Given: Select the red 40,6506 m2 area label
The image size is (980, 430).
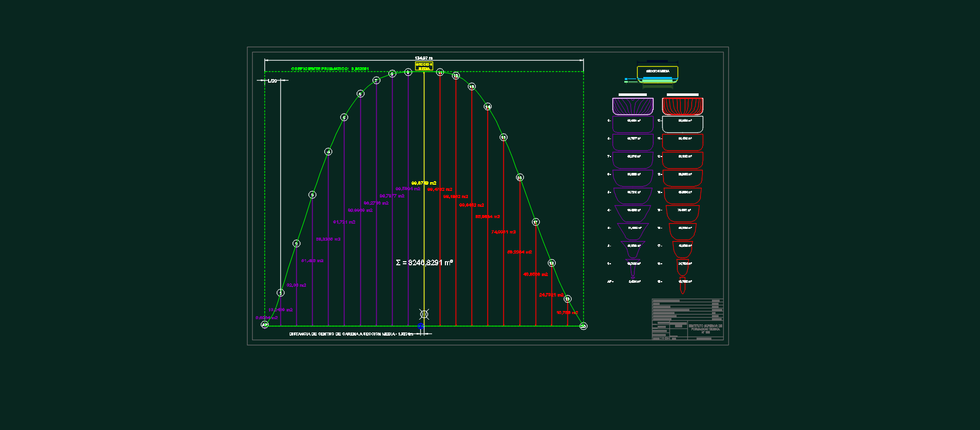Looking at the screenshot, I should pos(536,274).
